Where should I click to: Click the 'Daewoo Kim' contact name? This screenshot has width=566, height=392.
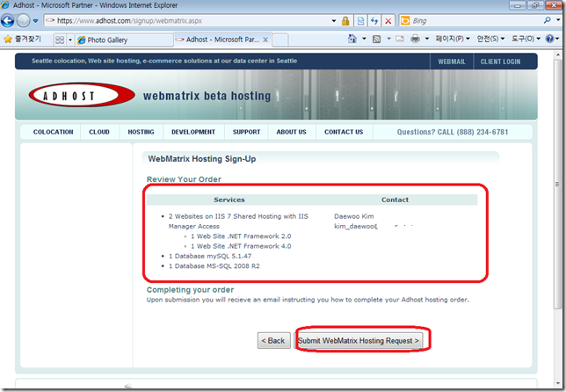[x=353, y=216]
